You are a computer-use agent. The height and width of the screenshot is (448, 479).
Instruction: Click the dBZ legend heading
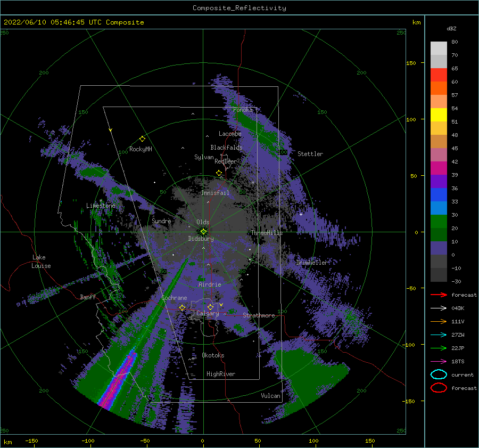451,29
